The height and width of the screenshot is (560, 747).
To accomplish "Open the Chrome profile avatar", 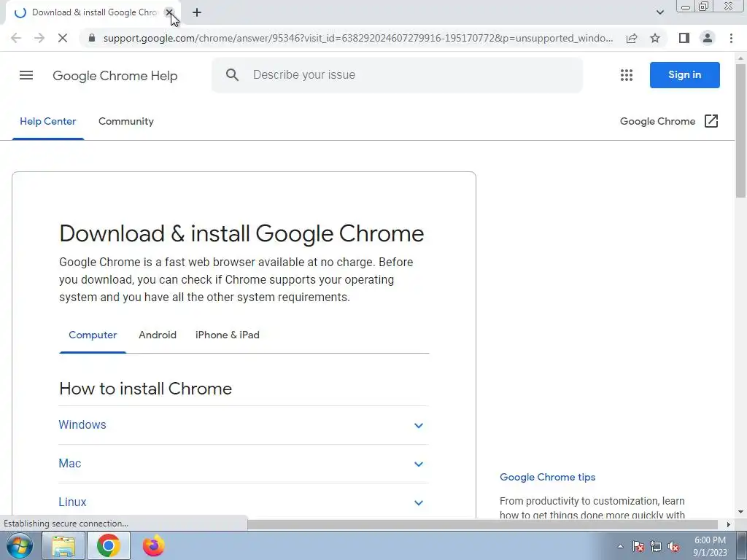I will click(708, 38).
